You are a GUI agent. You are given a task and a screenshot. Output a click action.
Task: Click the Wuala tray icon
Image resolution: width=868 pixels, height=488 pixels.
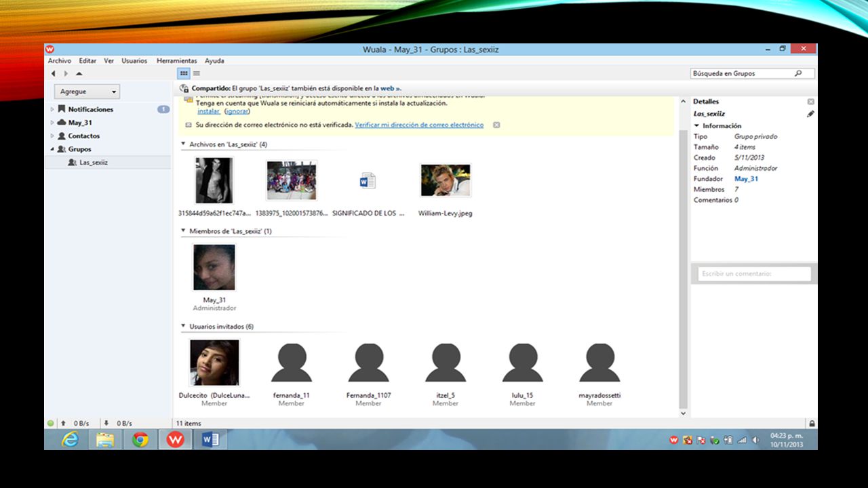coord(674,440)
